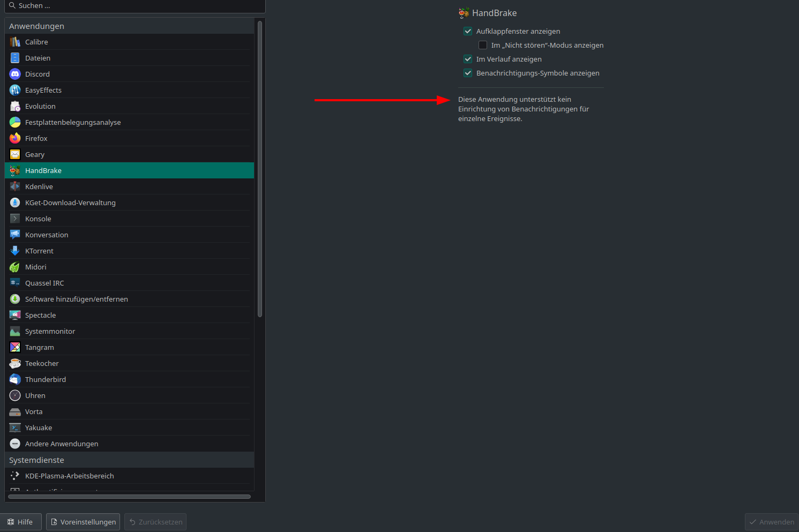Open the Hilfe help button

click(x=20, y=522)
